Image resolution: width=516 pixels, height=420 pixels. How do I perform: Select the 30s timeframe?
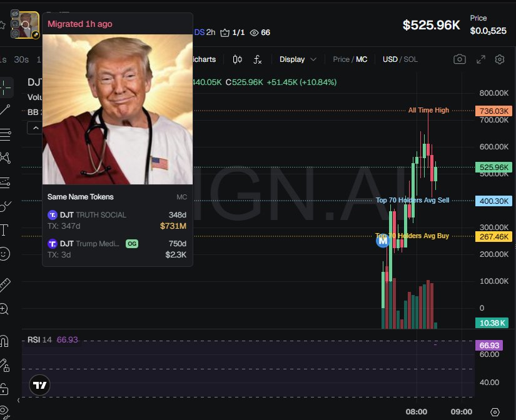(x=21, y=59)
